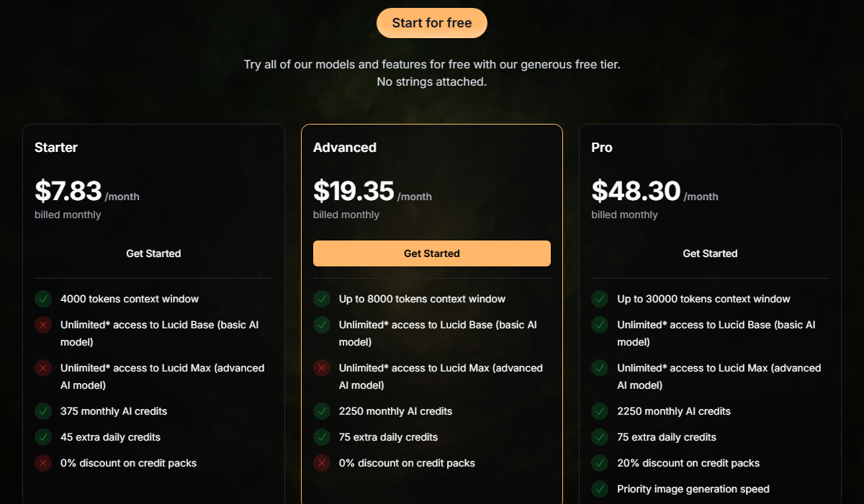Click the checkmark next to 45 extra daily credits
The height and width of the screenshot is (504, 864).
[x=42, y=437]
